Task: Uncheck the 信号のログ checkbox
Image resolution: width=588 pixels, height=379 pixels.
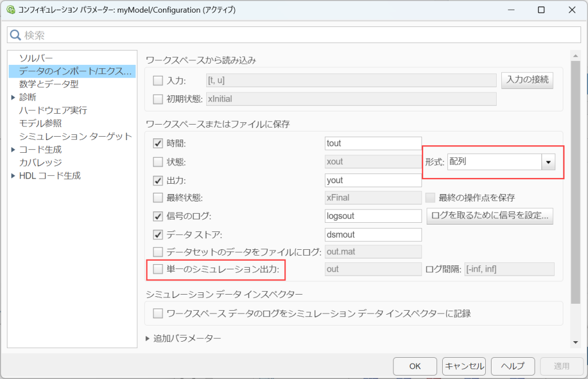Action: point(158,216)
